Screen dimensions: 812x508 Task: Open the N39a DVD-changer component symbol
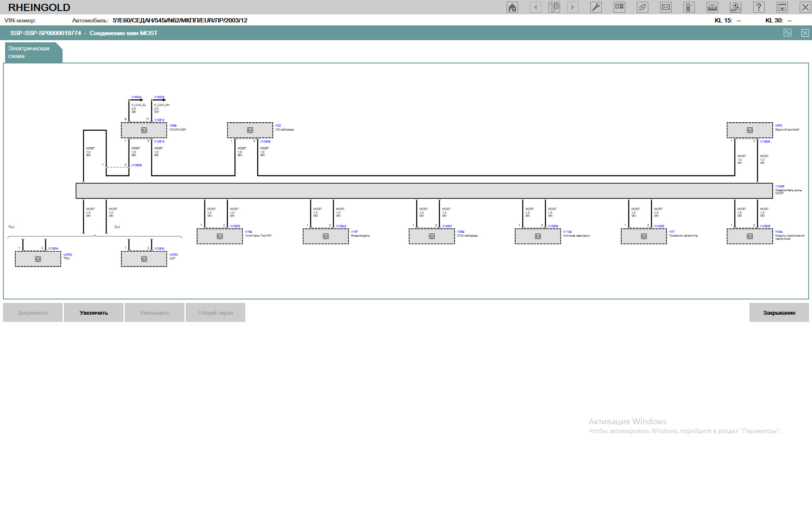[x=432, y=236]
